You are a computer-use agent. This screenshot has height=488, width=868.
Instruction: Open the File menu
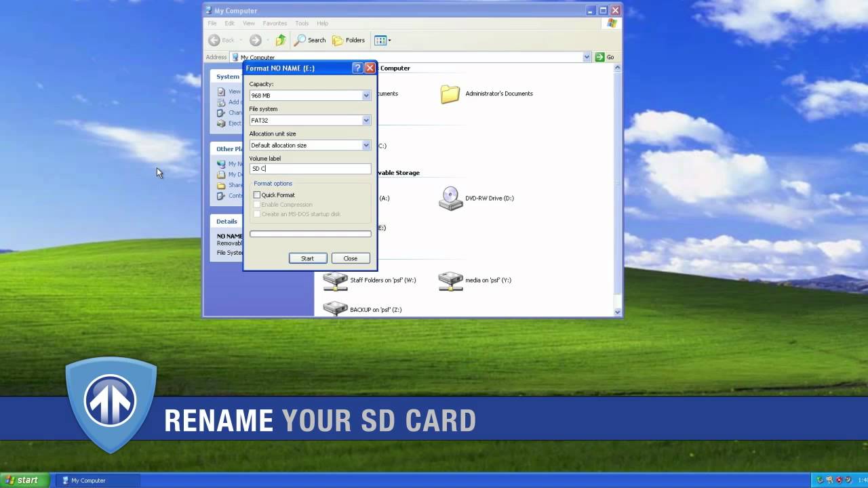[212, 23]
